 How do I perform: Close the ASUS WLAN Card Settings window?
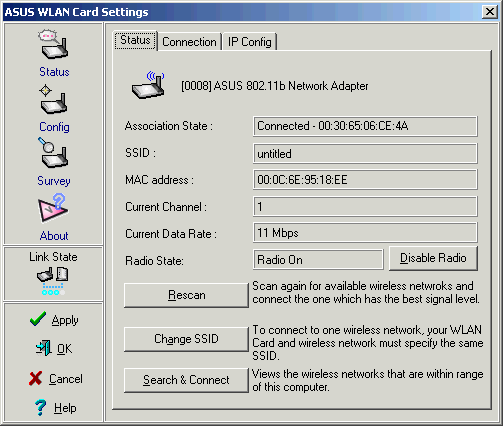pyautogui.click(x=490, y=12)
